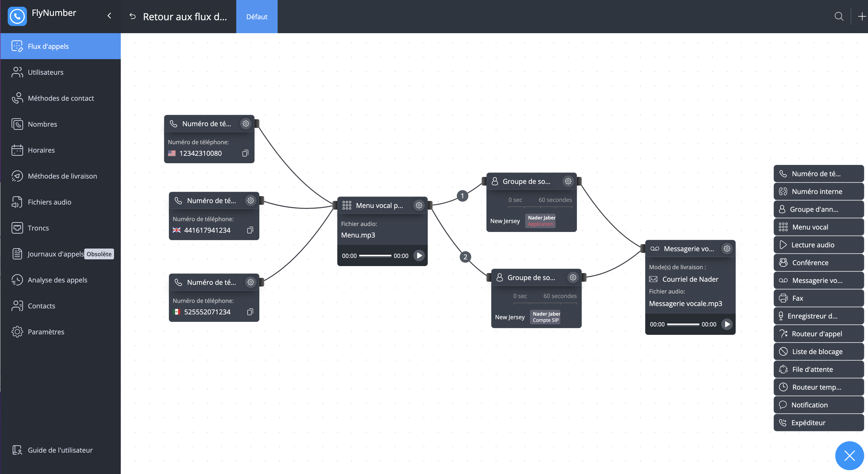Add a Routeur temp... node from palette

click(819, 387)
